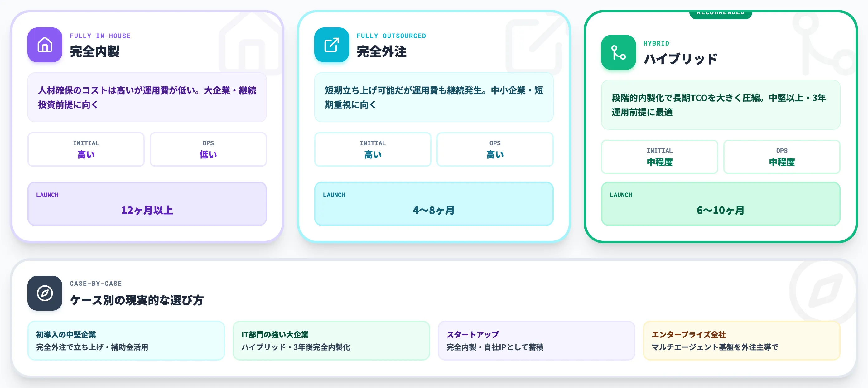Click the dark compass icon for ケース別
868x388 pixels.
click(45, 293)
